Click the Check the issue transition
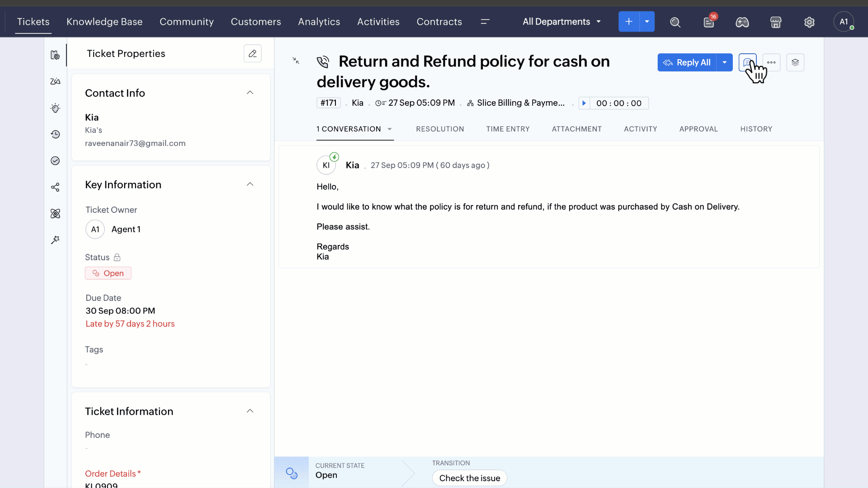868x488 pixels. click(x=470, y=478)
